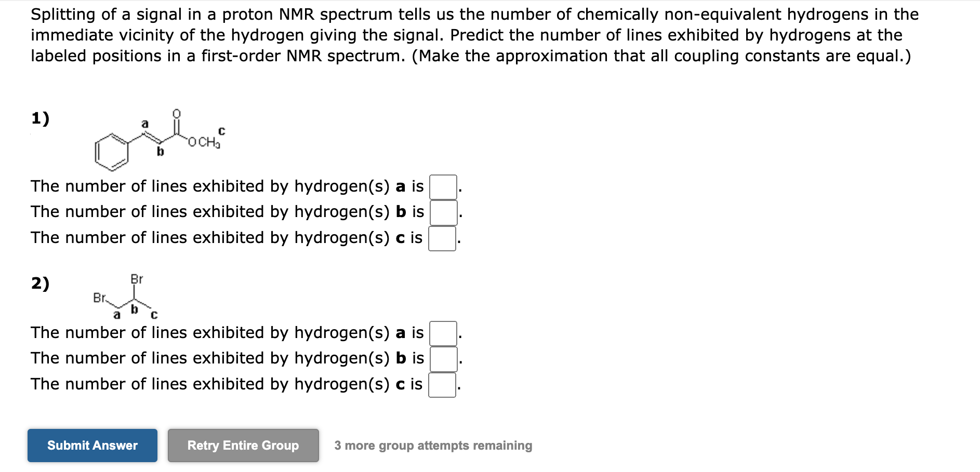
Task: Click the label a on structure 1
Action: coord(145,123)
